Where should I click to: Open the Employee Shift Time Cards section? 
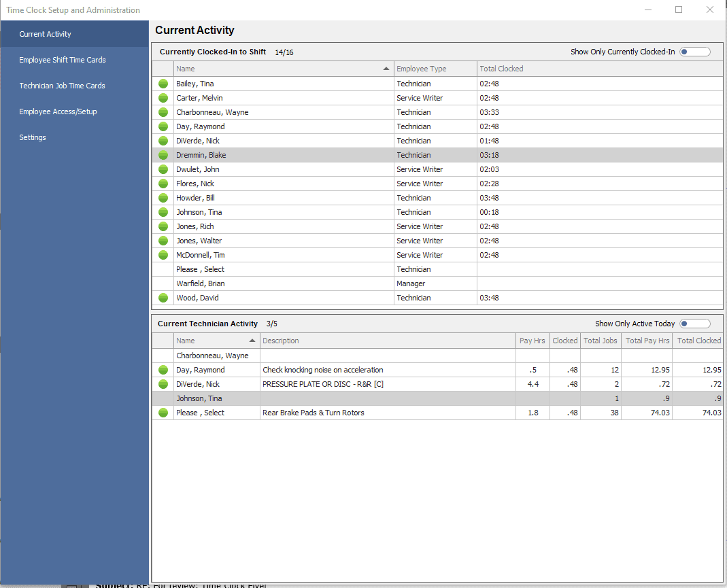pyautogui.click(x=63, y=60)
